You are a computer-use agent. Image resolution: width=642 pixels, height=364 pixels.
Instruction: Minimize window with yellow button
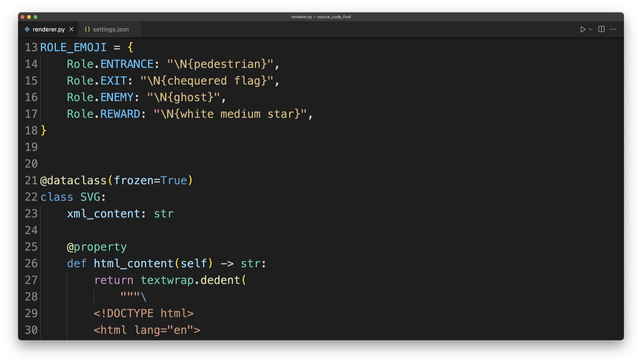coord(29,17)
